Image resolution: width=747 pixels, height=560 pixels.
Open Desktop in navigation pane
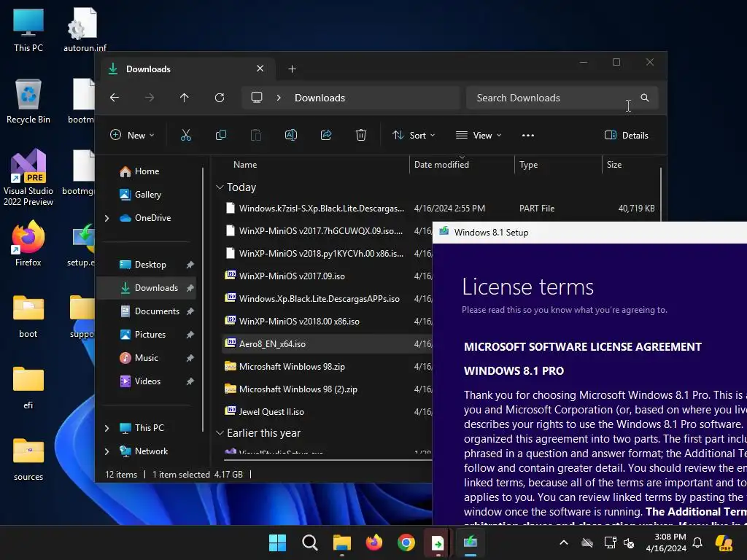click(146, 265)
